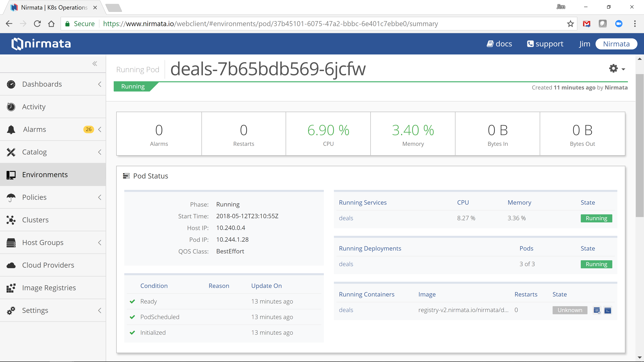Screen dimensions: 644x362
Task: Click the Secure site info badge
Action: click(x=80, y=24)
